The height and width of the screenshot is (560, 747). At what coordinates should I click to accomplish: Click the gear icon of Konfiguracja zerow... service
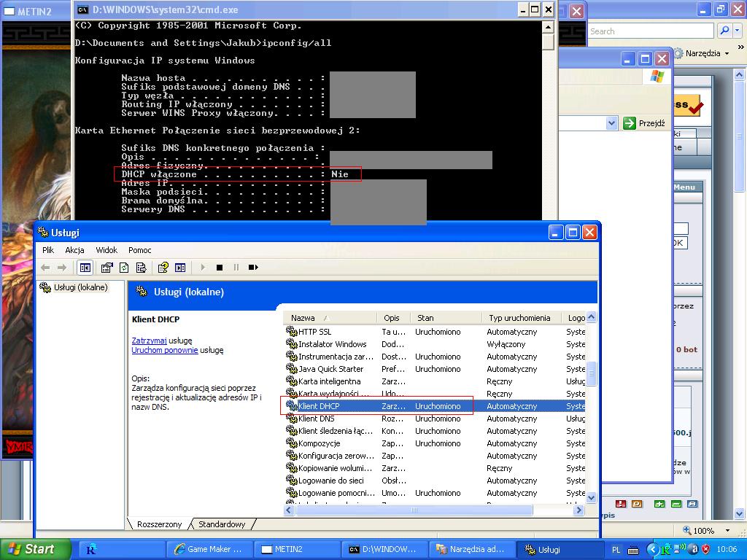[x=291, y=455]
